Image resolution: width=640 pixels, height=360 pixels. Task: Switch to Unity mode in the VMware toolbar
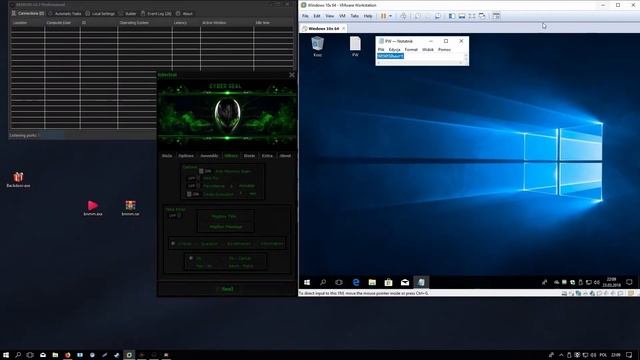coord(482,16)
